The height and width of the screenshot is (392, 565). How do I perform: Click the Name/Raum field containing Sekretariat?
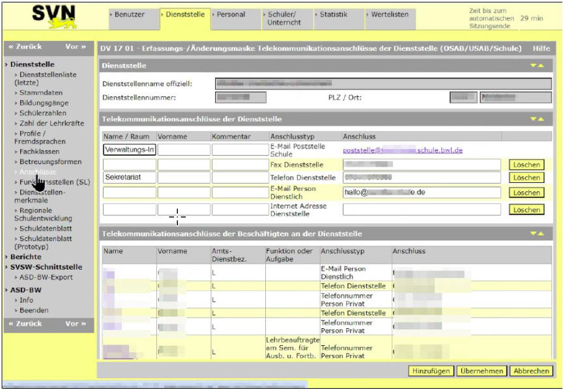pyautogui.click(x=129, y=178)
